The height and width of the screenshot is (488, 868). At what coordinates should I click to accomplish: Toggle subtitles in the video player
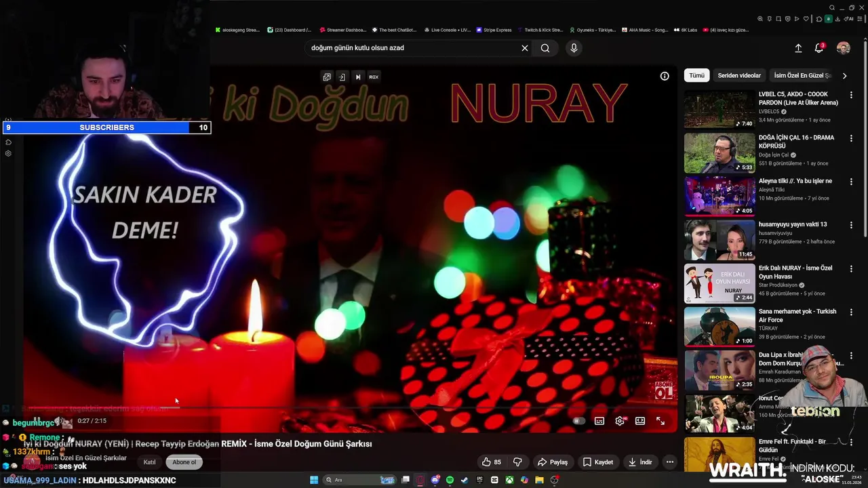[599, 421]
